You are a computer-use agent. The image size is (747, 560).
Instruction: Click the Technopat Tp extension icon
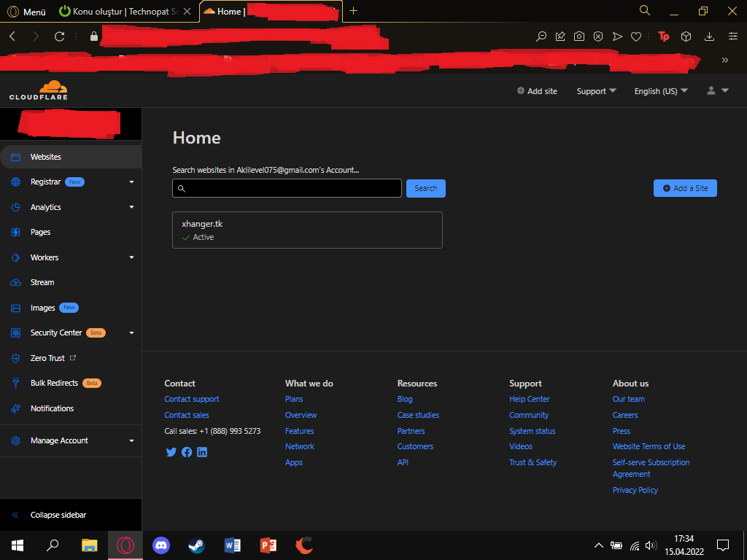coord(663,36)
